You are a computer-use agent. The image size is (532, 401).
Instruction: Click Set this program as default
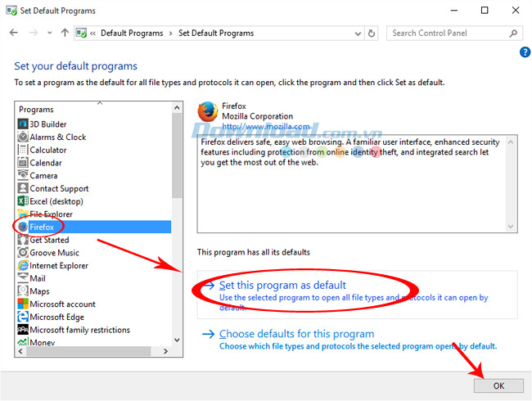click(282, 286)
